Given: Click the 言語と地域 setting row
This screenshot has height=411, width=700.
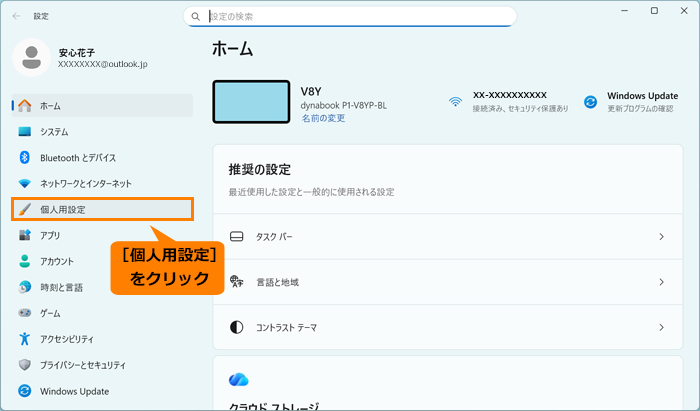Looking at the screenshot, I should 448,282.
